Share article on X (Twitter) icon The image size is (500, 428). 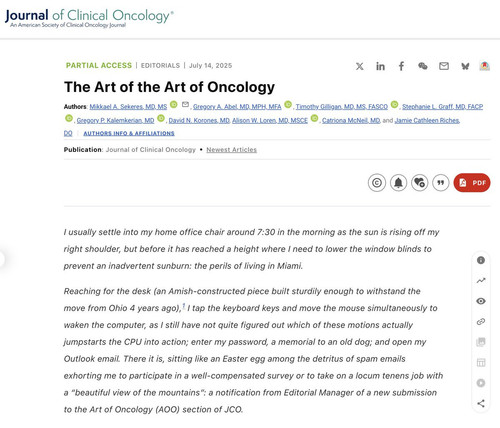click(x=359, y=66)
